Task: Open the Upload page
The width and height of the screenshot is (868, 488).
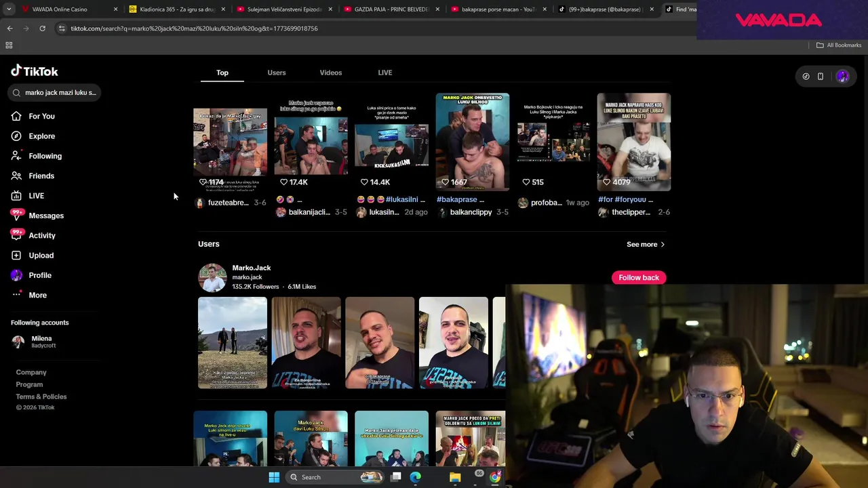Action: coord(41,256)
